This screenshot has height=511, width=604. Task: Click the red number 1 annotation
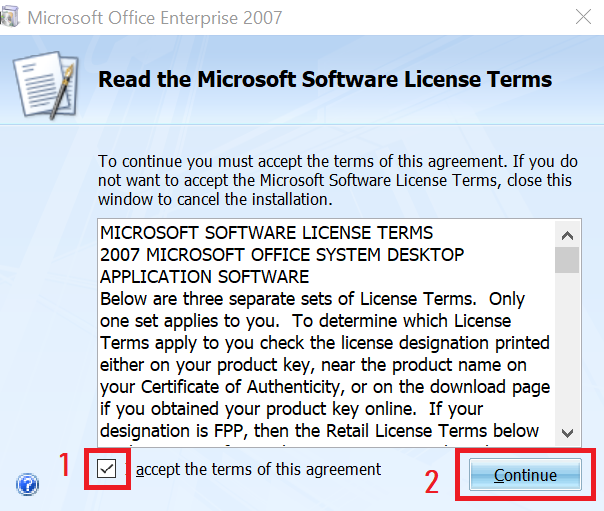[64, 465]
